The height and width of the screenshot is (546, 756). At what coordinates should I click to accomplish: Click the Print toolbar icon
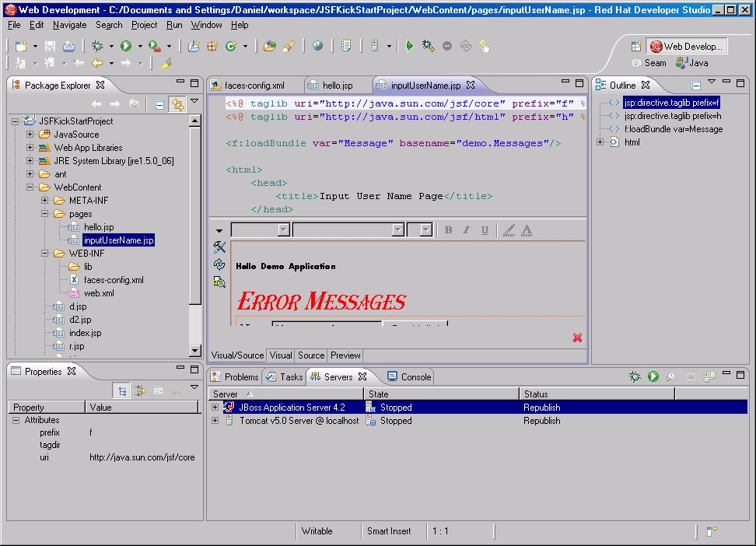[x=68, y=47]
